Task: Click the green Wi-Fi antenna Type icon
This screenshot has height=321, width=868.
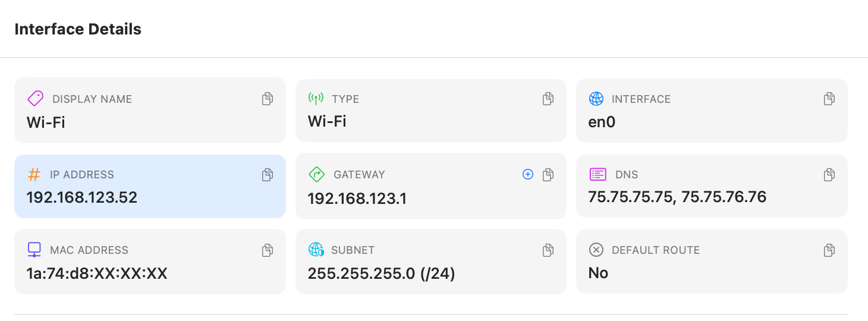Action: [x=316, y=99]
